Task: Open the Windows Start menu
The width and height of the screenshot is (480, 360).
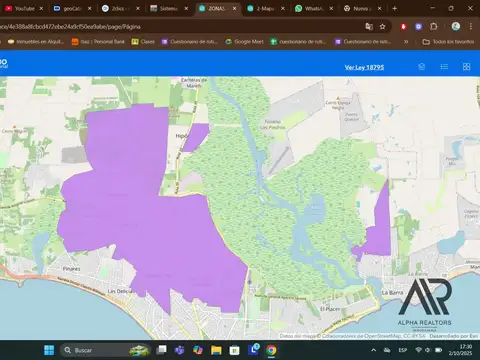Action: (x=49, y=350)
